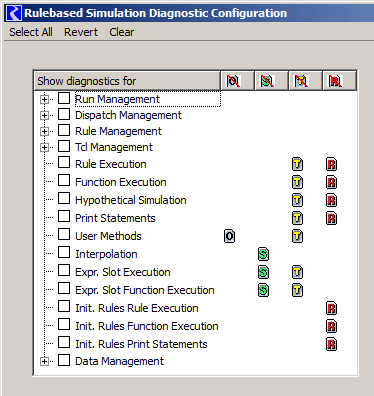Click the S icon in Expr. Slot Execution row

(x=263, y=272)
